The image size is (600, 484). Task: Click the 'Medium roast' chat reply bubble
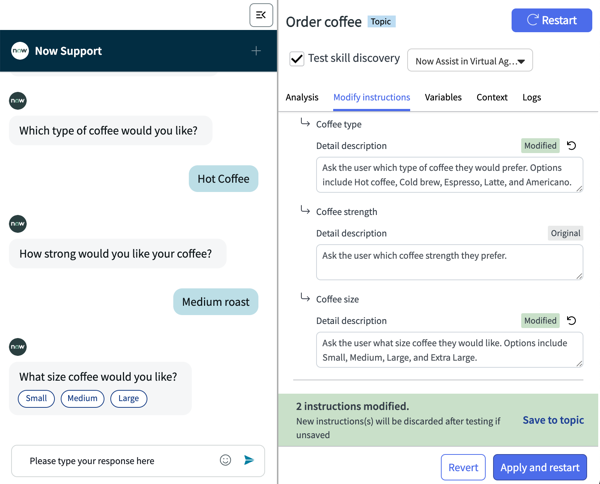click(x=216, y=302)
